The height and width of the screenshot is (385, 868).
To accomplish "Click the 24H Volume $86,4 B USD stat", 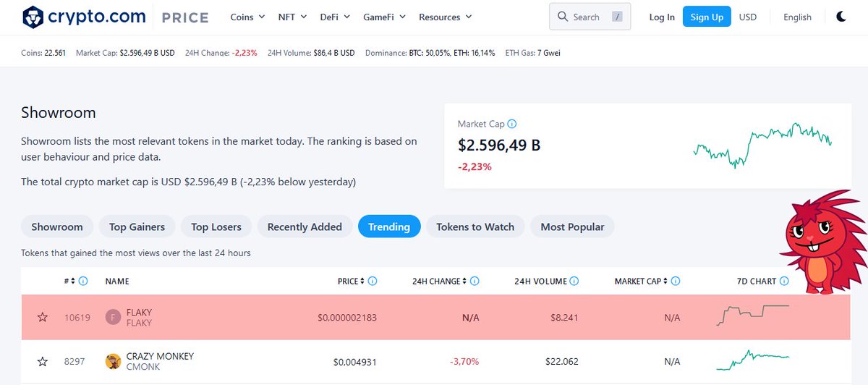I will (311, 53).
